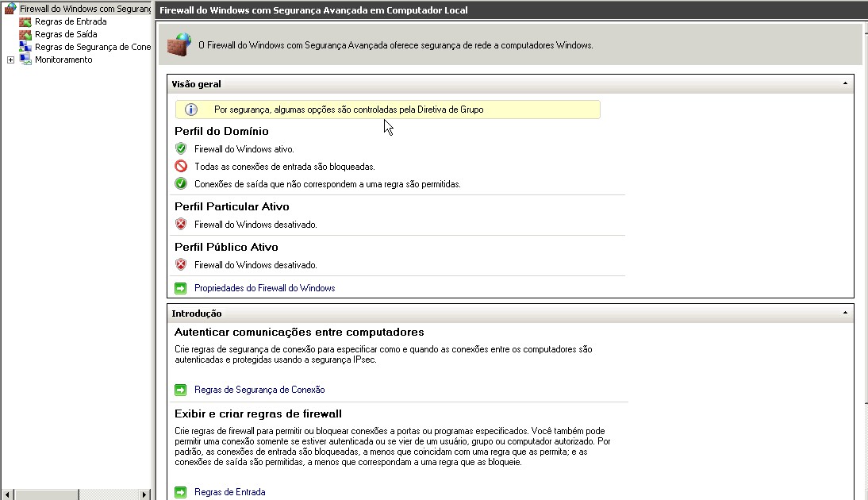Click green arrow icon beside Regras de Entrada link

point(180,492)
